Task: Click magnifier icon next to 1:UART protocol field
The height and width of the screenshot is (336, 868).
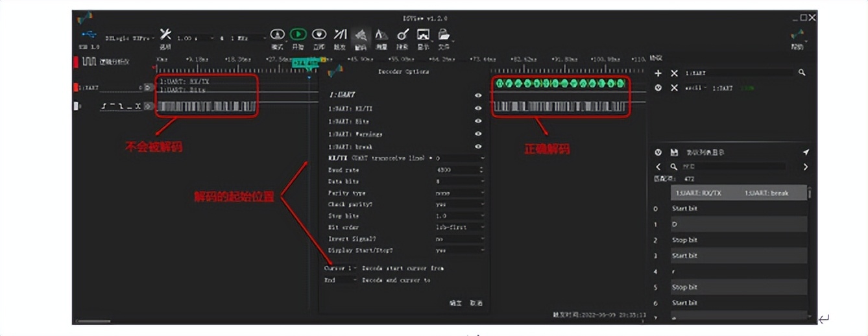Action: coord(802,73)
